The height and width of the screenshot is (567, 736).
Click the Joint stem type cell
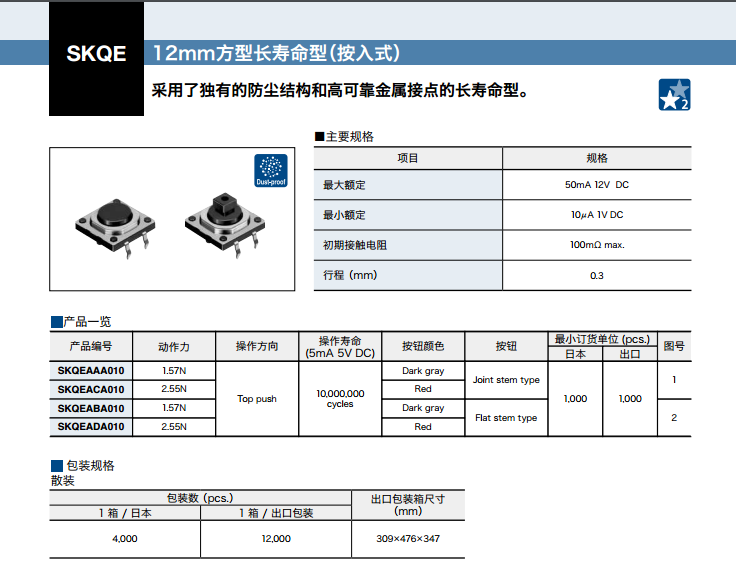[x=506, y=380]
